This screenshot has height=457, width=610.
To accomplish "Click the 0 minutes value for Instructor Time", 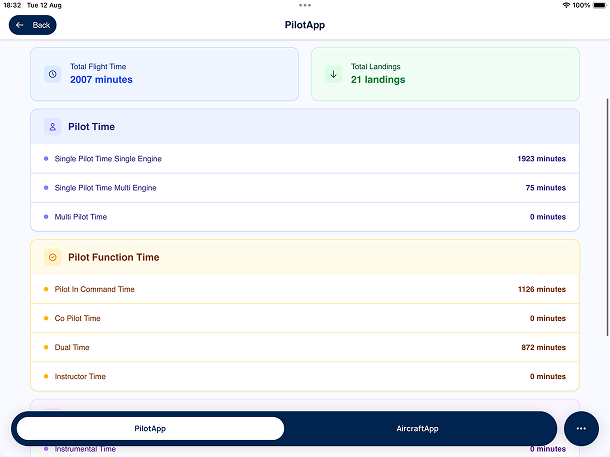I will click(548, 376).
